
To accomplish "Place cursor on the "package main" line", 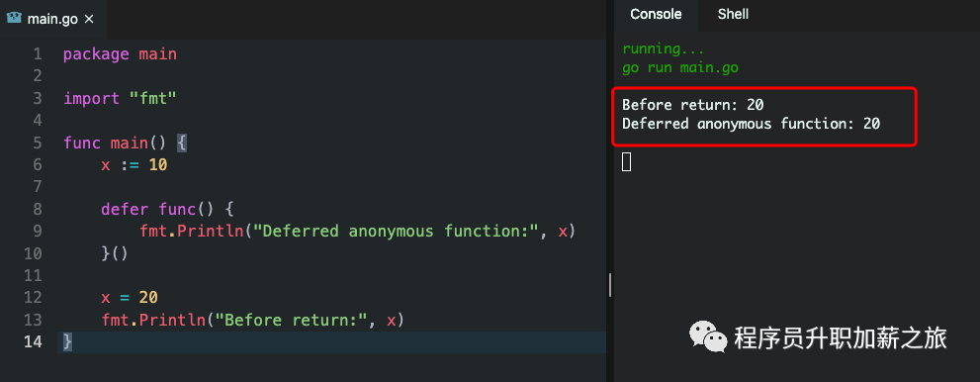I will [x=120, y=54].
